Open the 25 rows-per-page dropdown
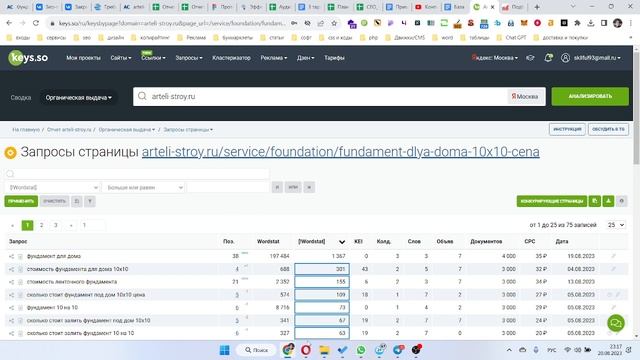The width and height of the screenshot is (640, 360). coord(616,225)
